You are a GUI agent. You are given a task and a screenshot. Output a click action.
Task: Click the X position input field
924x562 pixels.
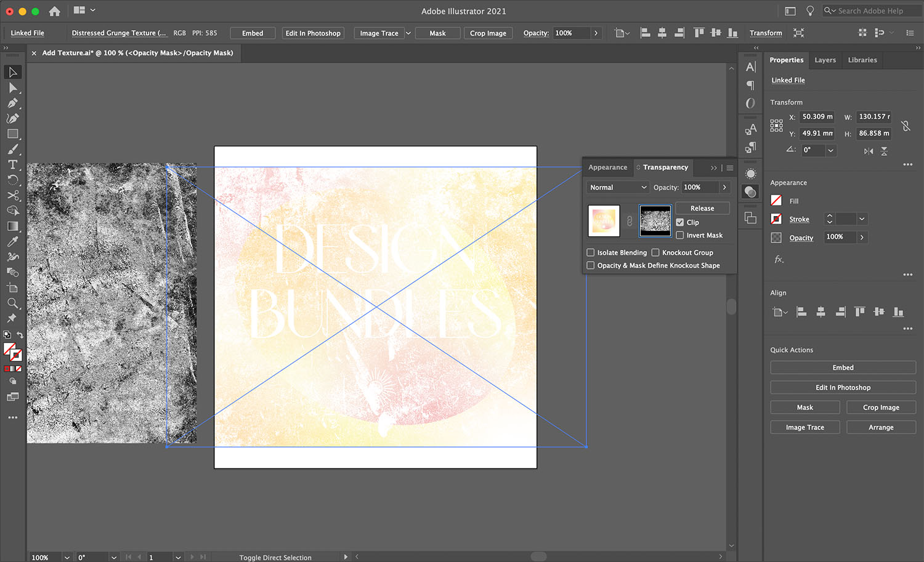click(817, 117)
